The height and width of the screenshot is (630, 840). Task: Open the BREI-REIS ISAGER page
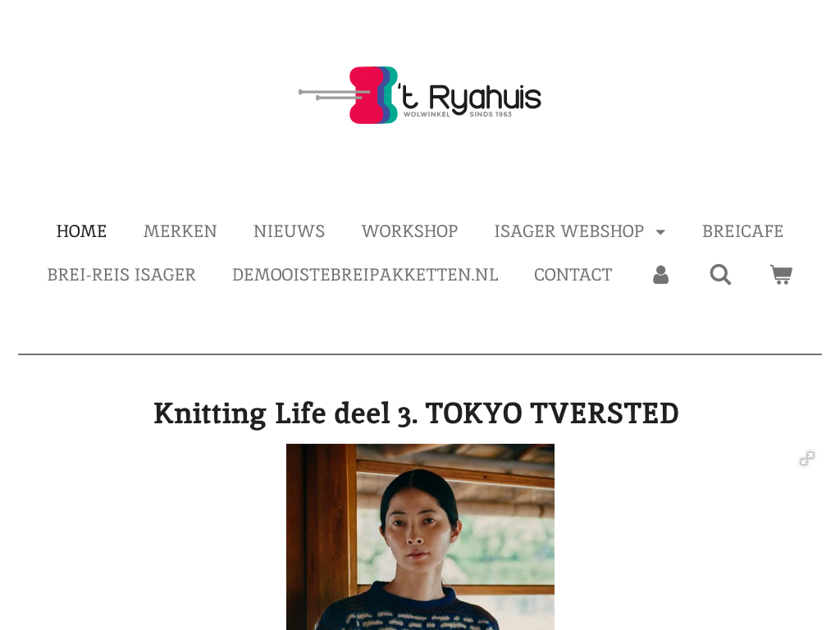pyautogui.click(x=121, y=274)
